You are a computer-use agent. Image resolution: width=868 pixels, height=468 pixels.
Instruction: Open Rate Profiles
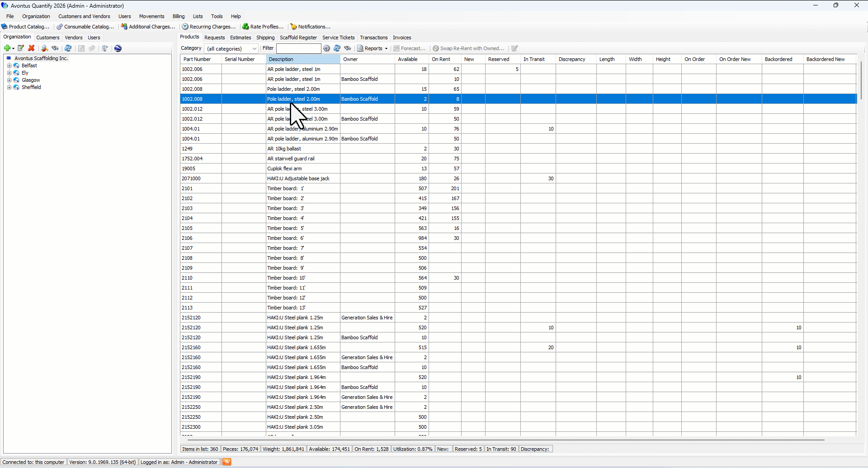pyautogui.click(x=263, y=27)
